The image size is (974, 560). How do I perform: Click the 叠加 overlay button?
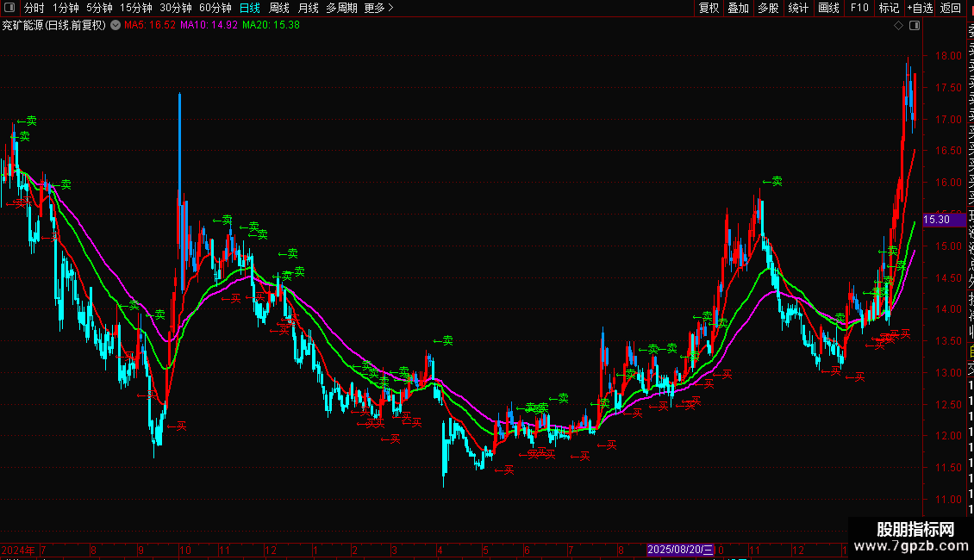pos(739,8)
